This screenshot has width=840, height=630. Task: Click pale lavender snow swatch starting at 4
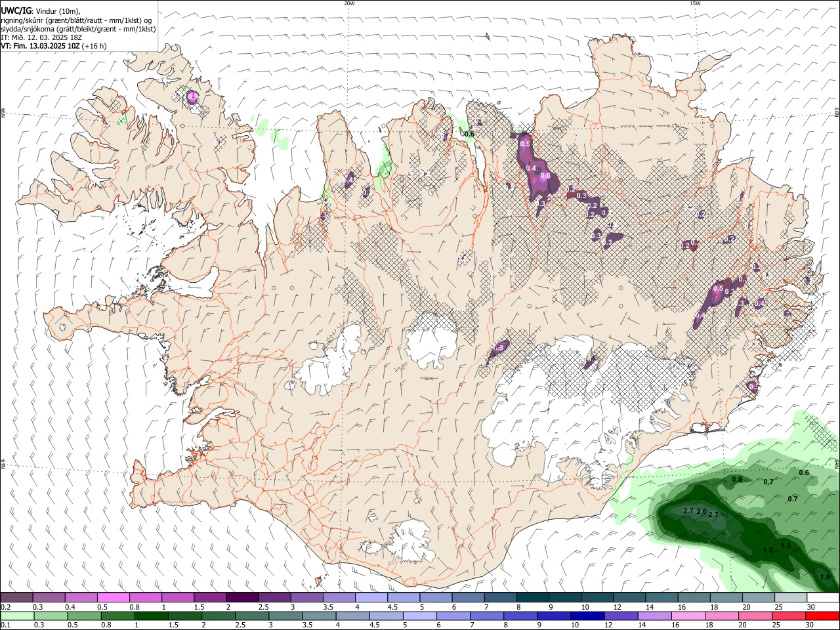coord(371,597)
